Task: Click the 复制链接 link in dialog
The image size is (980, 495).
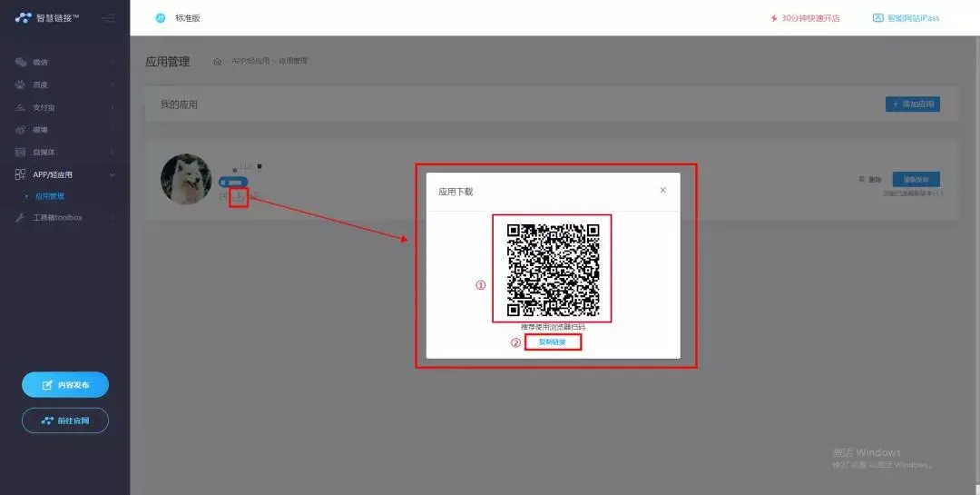Action: (552, 342)
